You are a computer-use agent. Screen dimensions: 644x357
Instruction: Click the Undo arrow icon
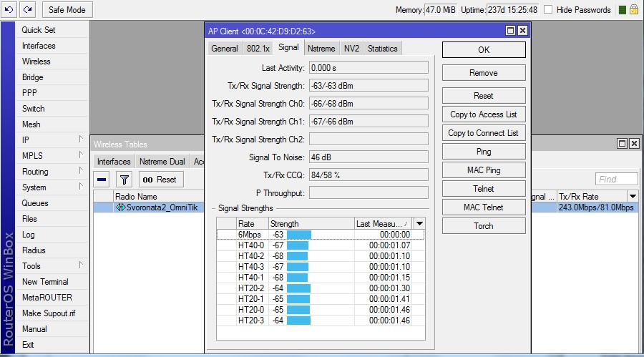(9, 9)
